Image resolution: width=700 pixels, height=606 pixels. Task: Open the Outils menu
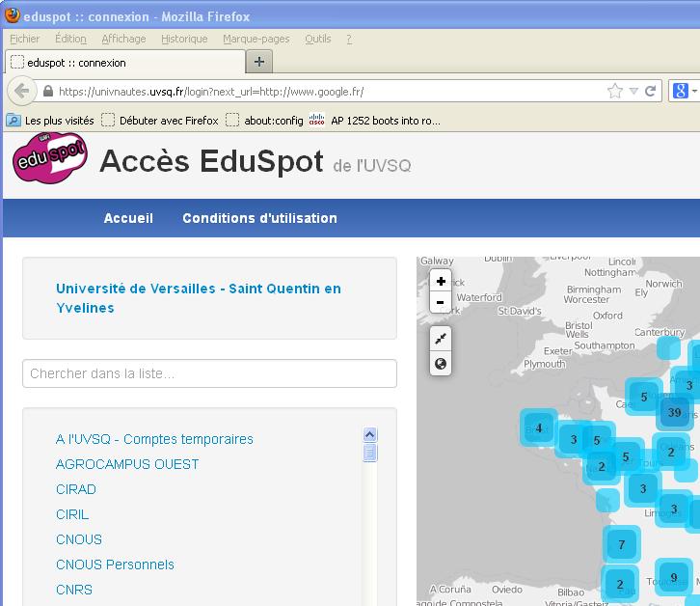tap(318, 39)
